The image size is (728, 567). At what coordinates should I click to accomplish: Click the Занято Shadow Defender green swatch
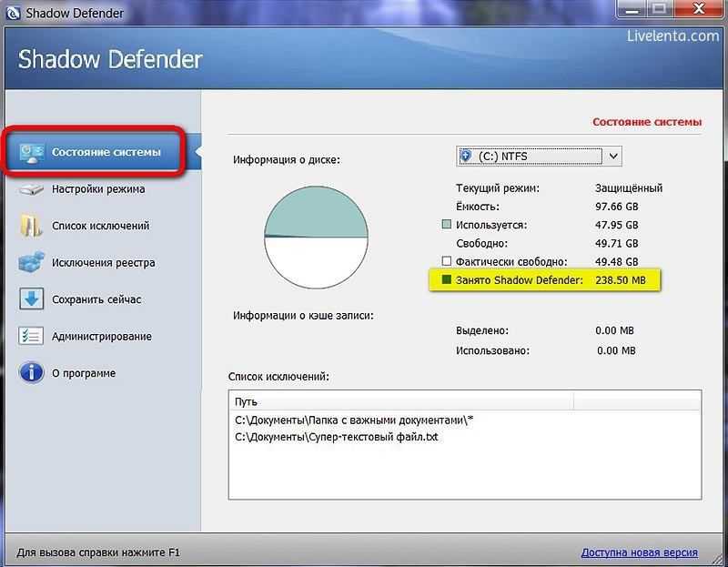446,279
